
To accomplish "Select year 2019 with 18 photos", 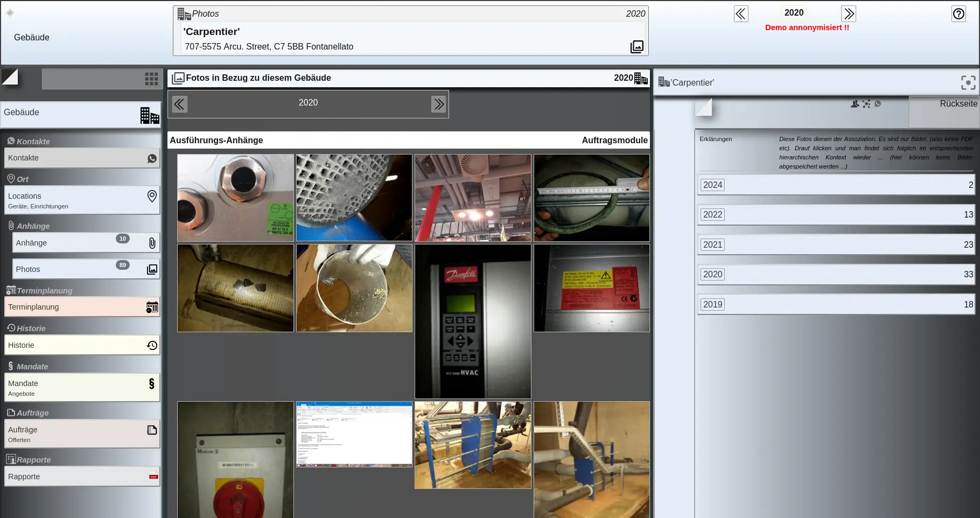I will click(836, 305).
